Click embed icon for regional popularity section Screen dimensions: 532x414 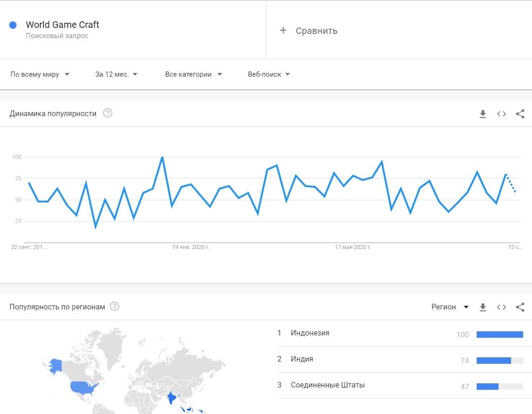pos(501,307)
